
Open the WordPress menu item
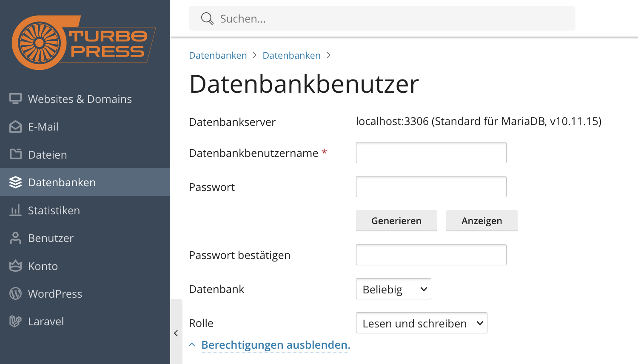tap(55, 294)
